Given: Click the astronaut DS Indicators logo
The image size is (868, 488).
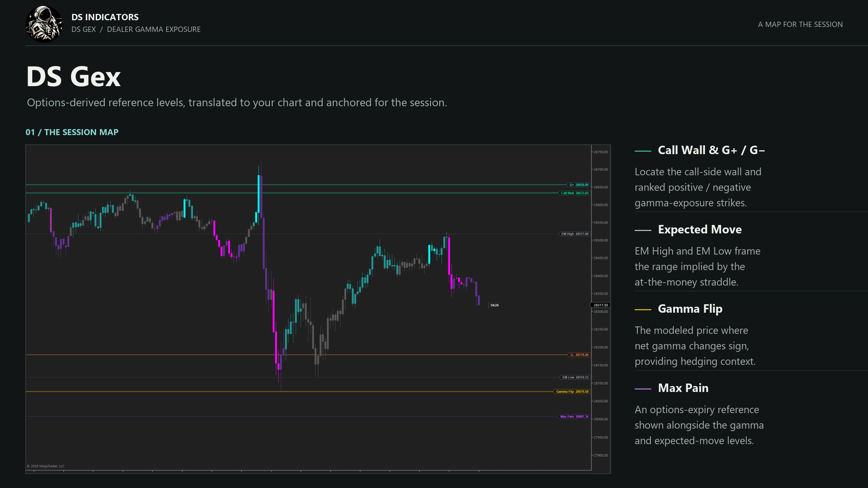Looking at the screenshot, I should tap(44, 24).
